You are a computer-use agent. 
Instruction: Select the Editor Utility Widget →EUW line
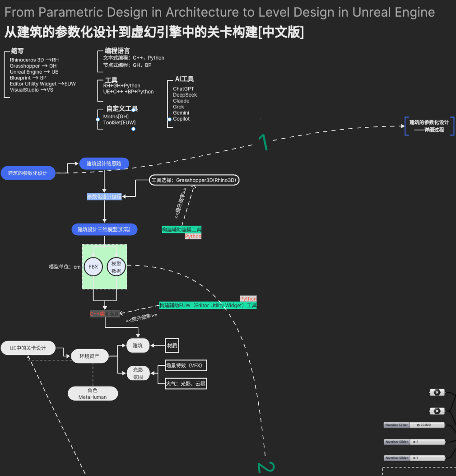[x=43, y=84]
